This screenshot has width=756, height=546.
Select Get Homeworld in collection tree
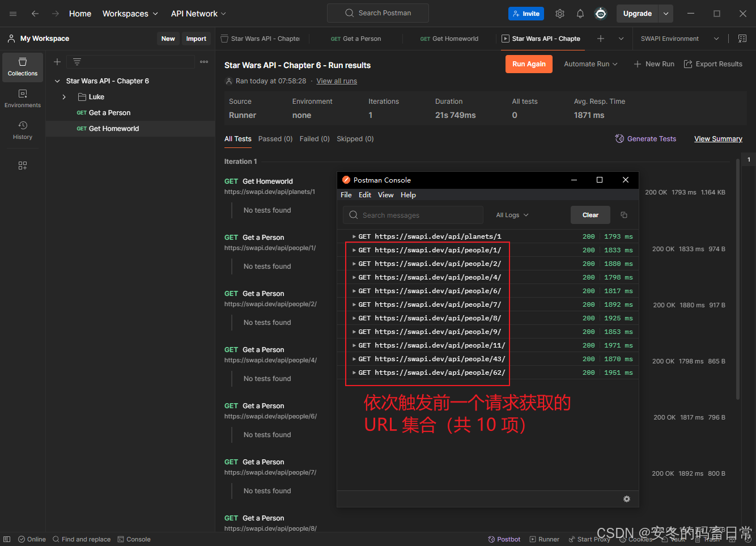130,129
